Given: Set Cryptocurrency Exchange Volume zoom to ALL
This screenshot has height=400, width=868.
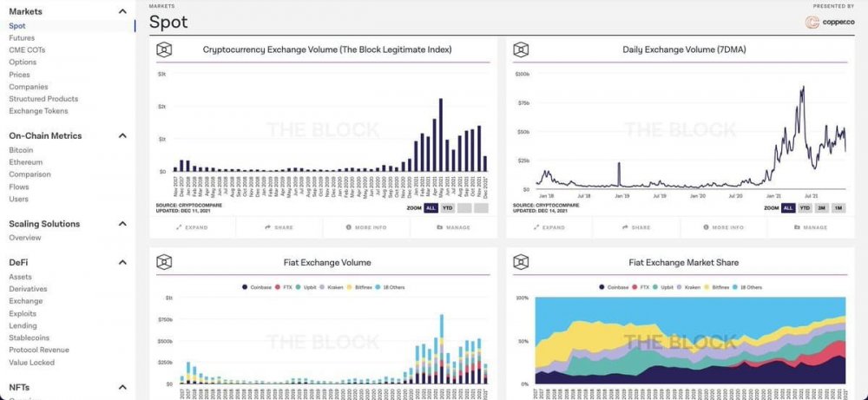Looking at the screenshot, I should (x=431, y=208).
